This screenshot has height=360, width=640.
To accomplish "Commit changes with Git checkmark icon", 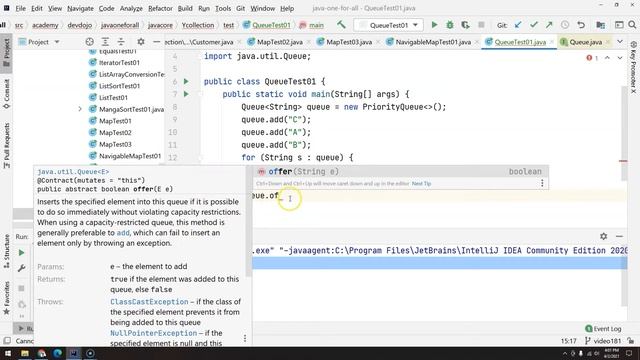I will [x=533, y=25].
